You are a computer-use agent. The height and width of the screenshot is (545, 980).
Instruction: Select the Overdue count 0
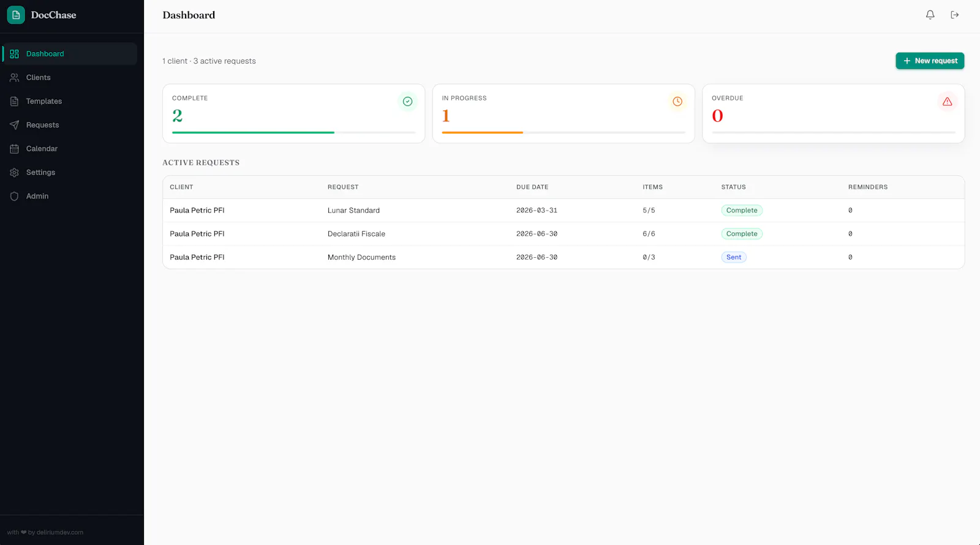(x=718, y=116)
